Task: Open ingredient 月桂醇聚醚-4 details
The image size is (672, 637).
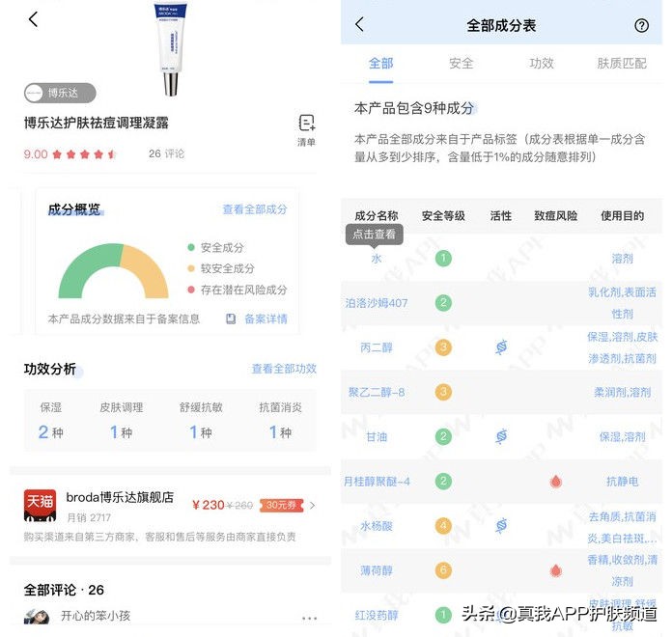Action: coord(377,481)
